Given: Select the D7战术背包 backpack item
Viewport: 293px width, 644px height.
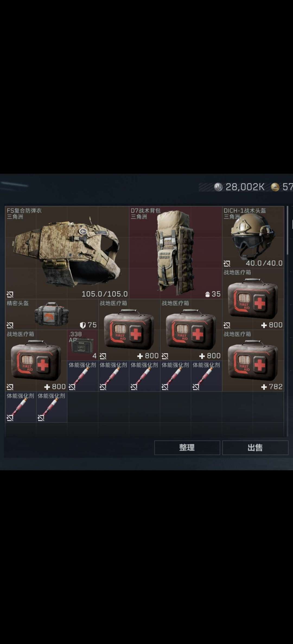Looking at the screenshot, I should (176, 252).
